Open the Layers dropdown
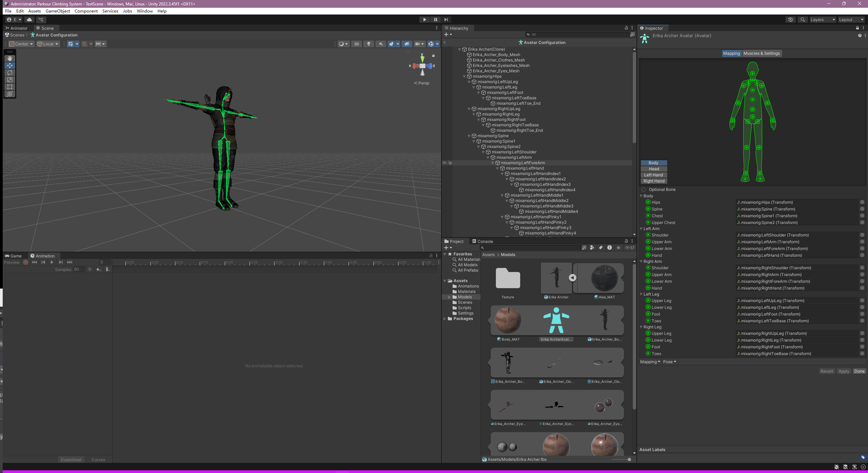This screenshot has height=473, width=868. point(822,20)
